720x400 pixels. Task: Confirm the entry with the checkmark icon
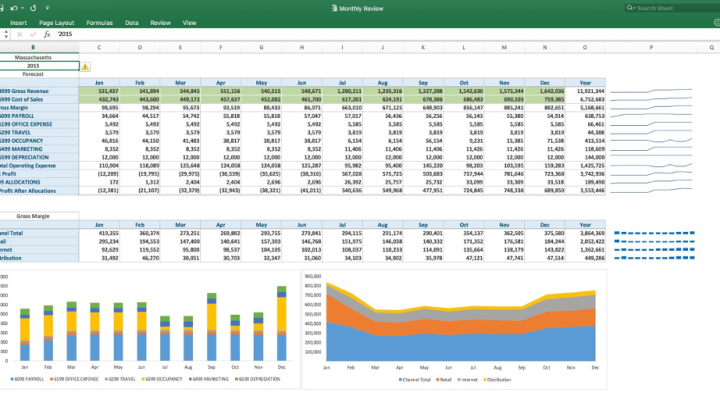pos(33,34)
